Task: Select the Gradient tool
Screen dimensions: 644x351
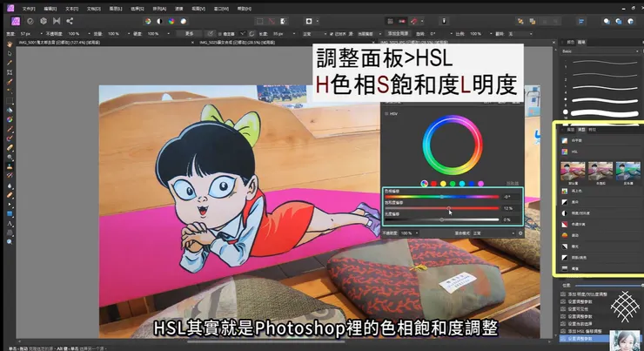Action: point(10,119)
